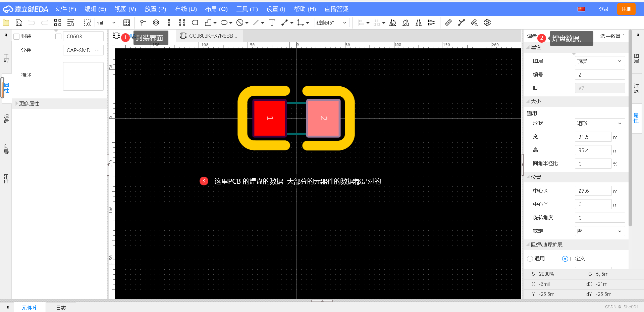
Task: Open the 布线 (U) menu
Action: [185, 9]
